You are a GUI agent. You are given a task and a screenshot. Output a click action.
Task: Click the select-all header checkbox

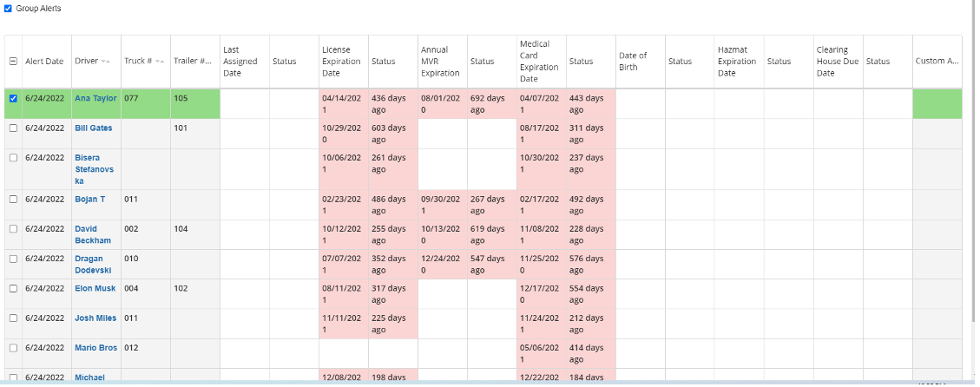[x=13, y=62]
